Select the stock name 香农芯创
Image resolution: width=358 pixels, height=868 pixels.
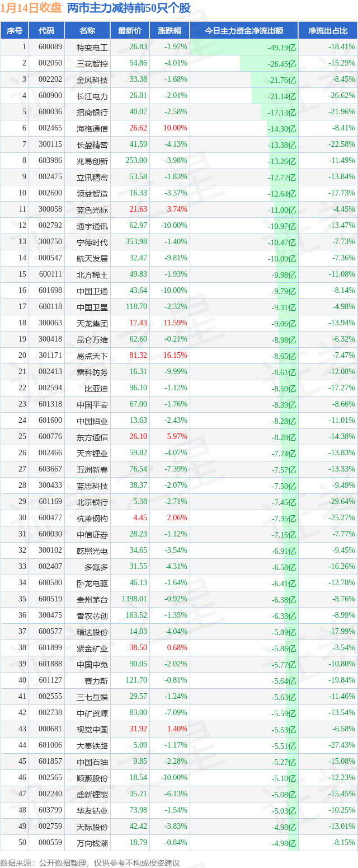click(x=92, y=616)
